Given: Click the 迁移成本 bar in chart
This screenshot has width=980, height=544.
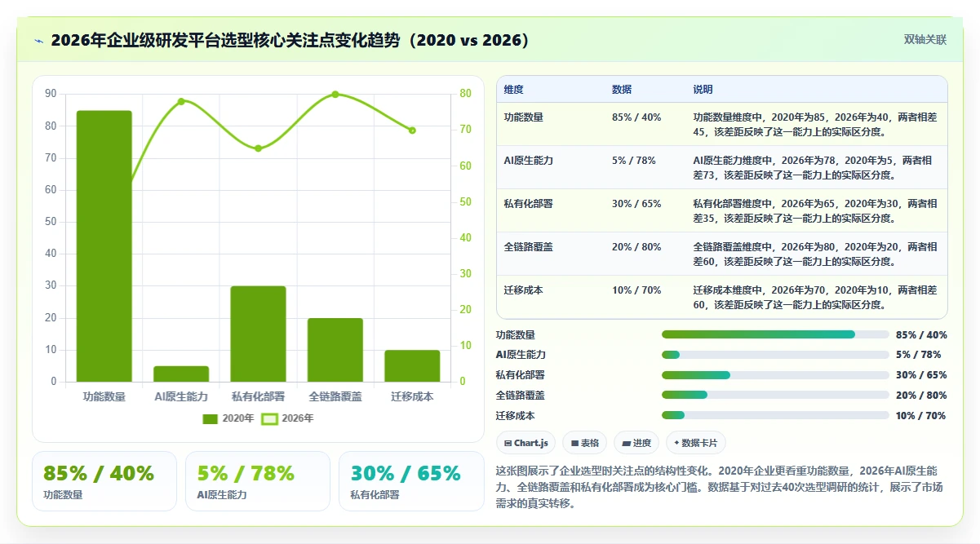Looking at the screenshot, I should click(x=412, y=366).
